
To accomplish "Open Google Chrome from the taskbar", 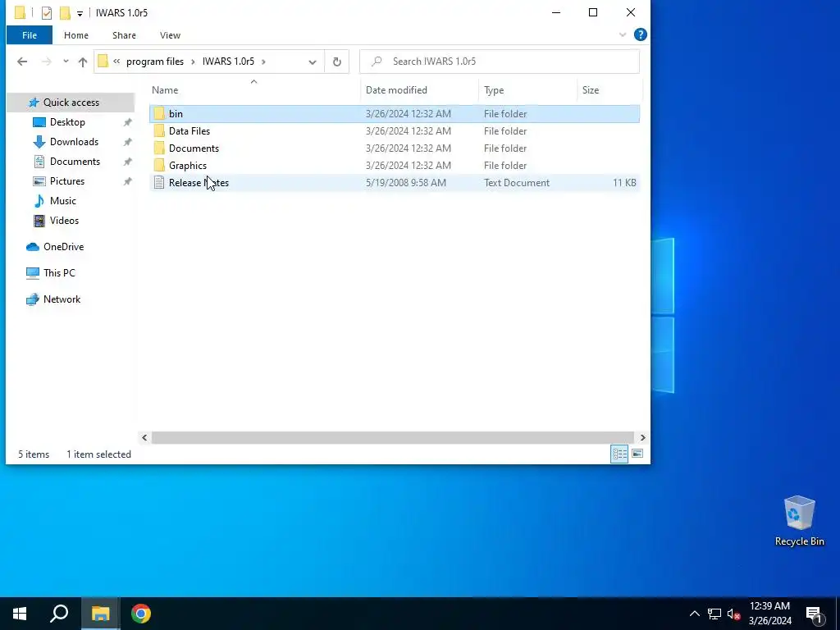I will click(x=141, y=614).
